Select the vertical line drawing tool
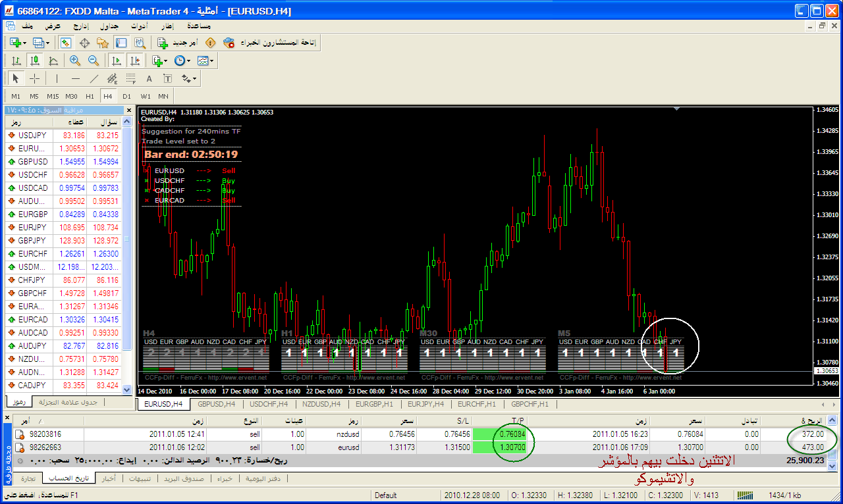 57,78
